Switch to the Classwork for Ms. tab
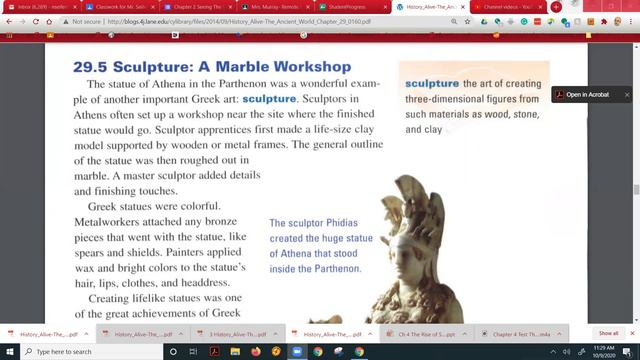Viewport: 640px width, 360px height. pos(120,7)
